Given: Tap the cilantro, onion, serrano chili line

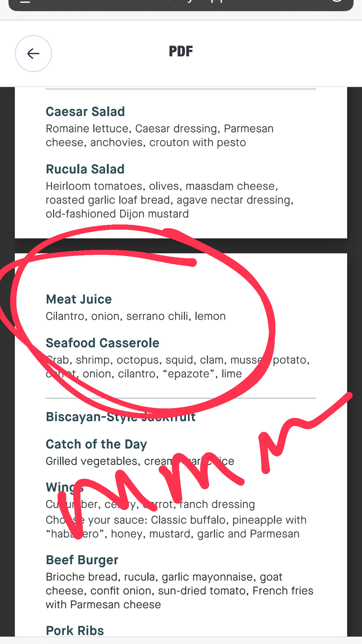Looking at the screenshot, I should [x=135, y=316].
